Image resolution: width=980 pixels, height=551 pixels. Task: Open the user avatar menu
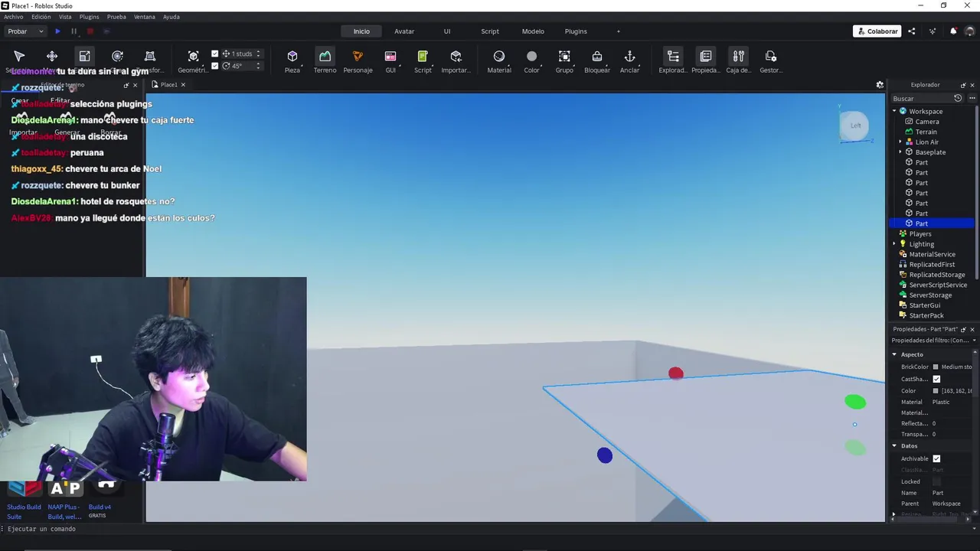coord(970,31)
